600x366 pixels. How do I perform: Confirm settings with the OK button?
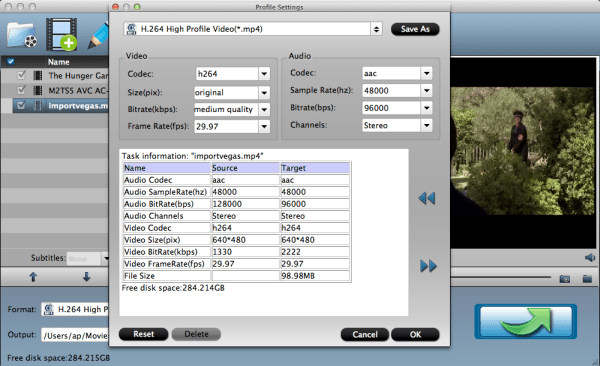point(415,335)
